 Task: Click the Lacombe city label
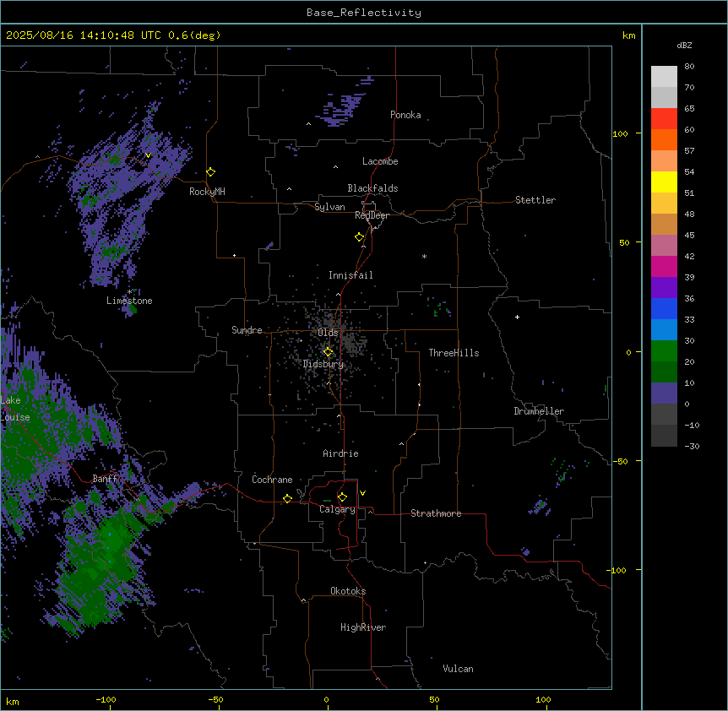tap(380, 161)
